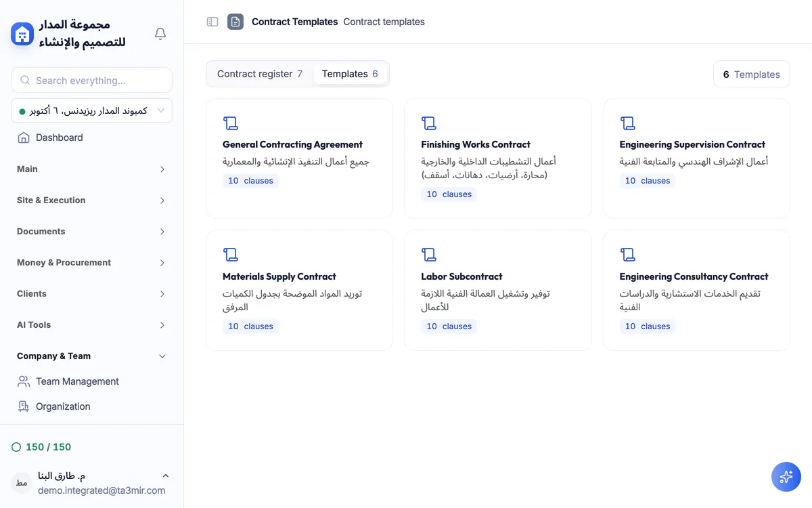Click the Organization building icon
This screenshot has height=508, width=812.
pos(24,406)
